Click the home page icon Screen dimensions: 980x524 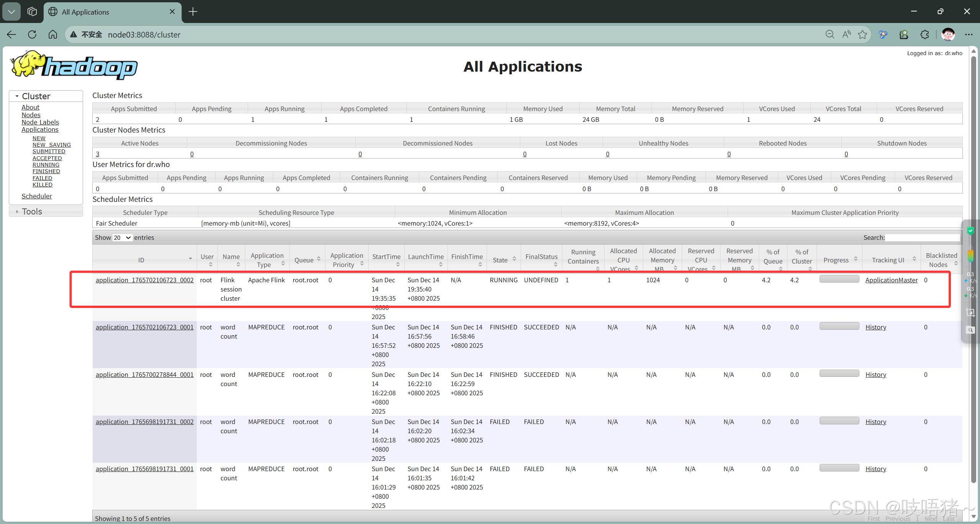pyautogui.click(x=53, y=34)
